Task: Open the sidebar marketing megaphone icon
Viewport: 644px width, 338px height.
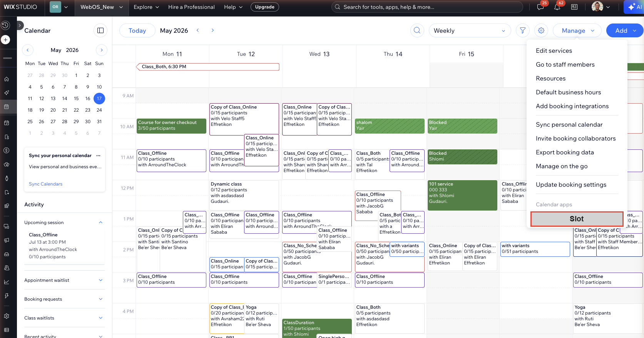Action: click(x=7, y=240)
